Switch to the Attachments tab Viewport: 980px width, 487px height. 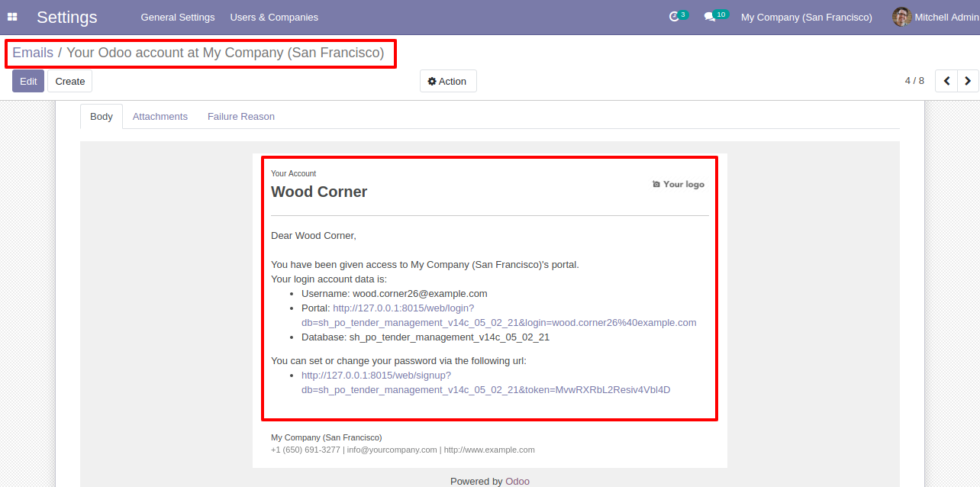[x=160, y=117]
